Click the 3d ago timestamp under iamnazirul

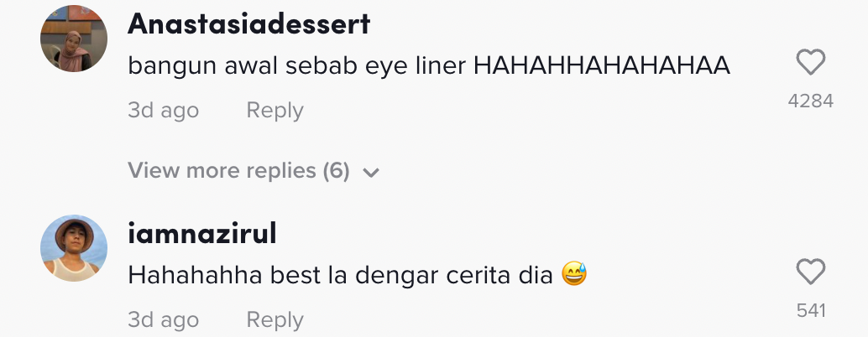[x=163, y=319]
